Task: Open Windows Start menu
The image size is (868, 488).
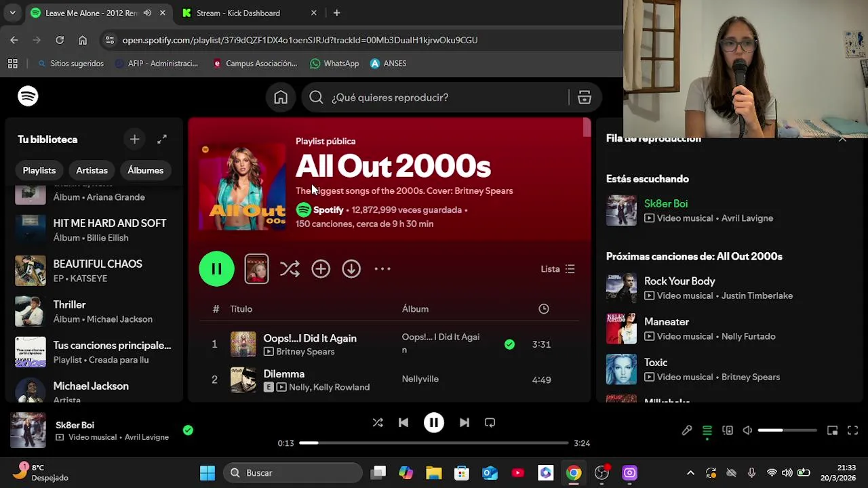Action: [x=208, y=473]
